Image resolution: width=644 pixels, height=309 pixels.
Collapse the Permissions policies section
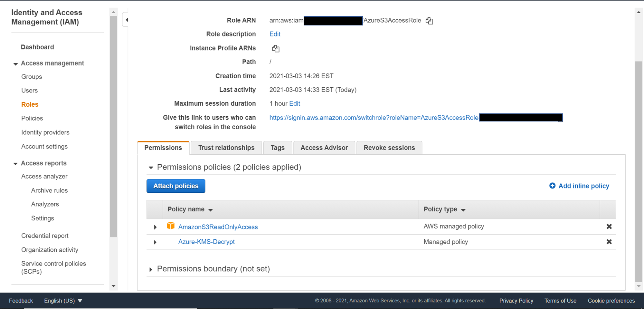(x=151, y=168)
